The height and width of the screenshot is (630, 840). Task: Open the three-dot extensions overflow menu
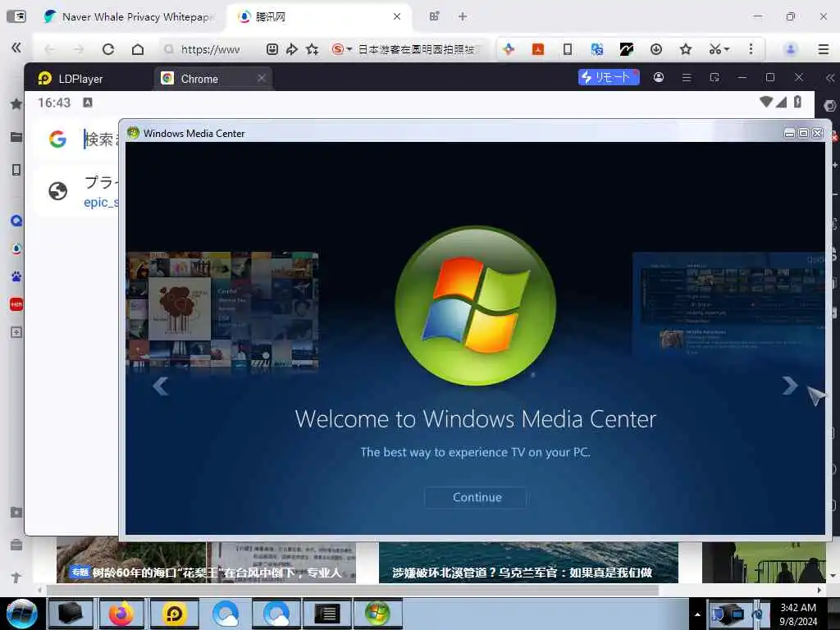(751, 49)
